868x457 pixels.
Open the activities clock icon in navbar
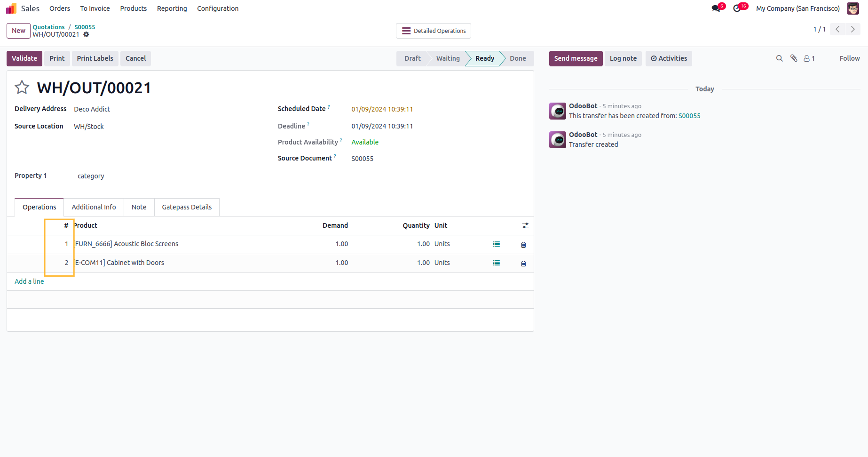tap(737, 8)
